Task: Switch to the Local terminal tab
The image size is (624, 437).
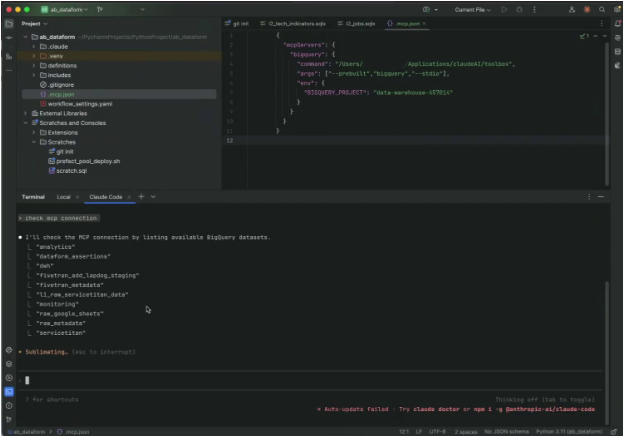Action: pos(63,197)
